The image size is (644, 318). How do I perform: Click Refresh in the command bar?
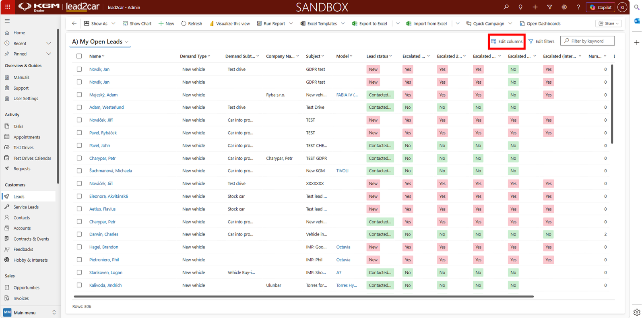point(192,23)
